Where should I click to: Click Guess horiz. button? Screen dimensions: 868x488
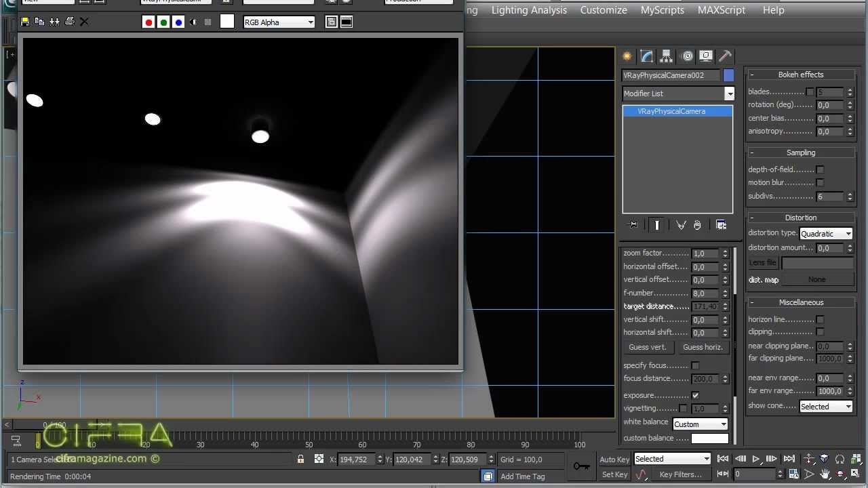[x=703, y=347]
